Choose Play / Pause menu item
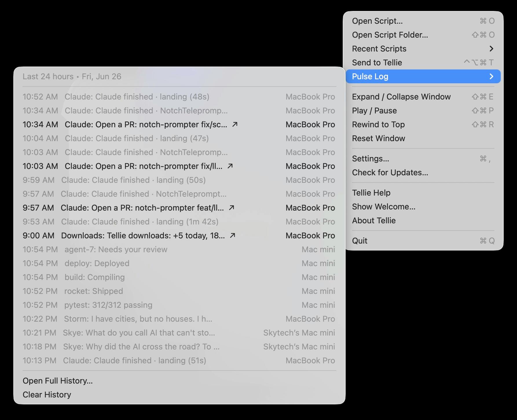Image resolution: width=517 pixels, height=420 pixels. pyautogui.click(x=423, y=110)
